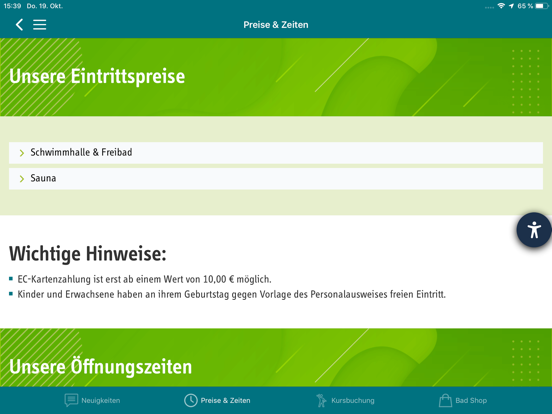Viewport: 552px width, 414px height.
Task: Tap the clock icon in bottom bar
Action: pos(190,400)
